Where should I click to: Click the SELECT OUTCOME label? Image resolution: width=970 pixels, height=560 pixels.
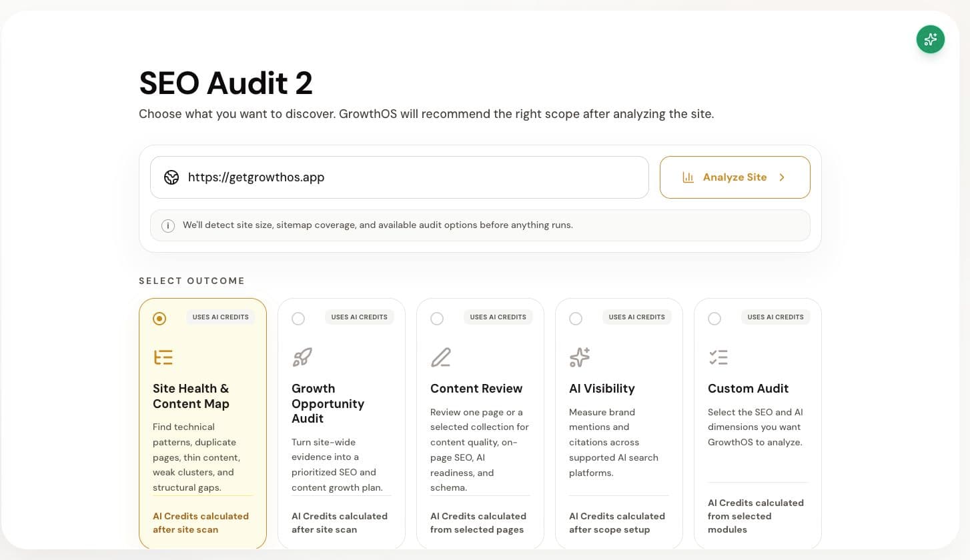coord(192,281)
